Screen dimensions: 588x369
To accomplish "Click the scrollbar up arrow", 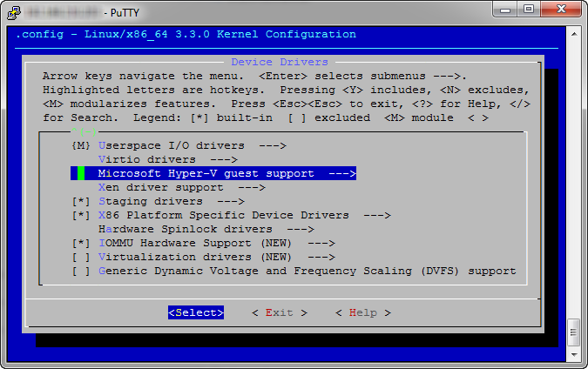I will [574, 34].
